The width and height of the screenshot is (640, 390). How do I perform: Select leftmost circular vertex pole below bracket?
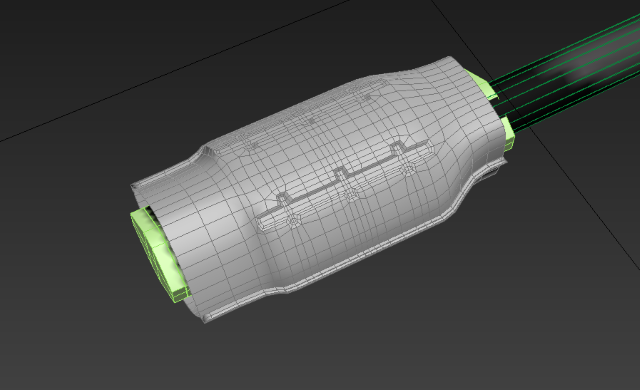[293, 221]
